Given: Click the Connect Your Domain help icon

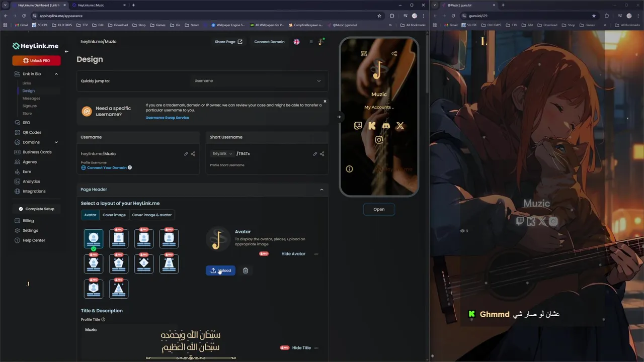Looking at the screenshot, I should 130,167.
